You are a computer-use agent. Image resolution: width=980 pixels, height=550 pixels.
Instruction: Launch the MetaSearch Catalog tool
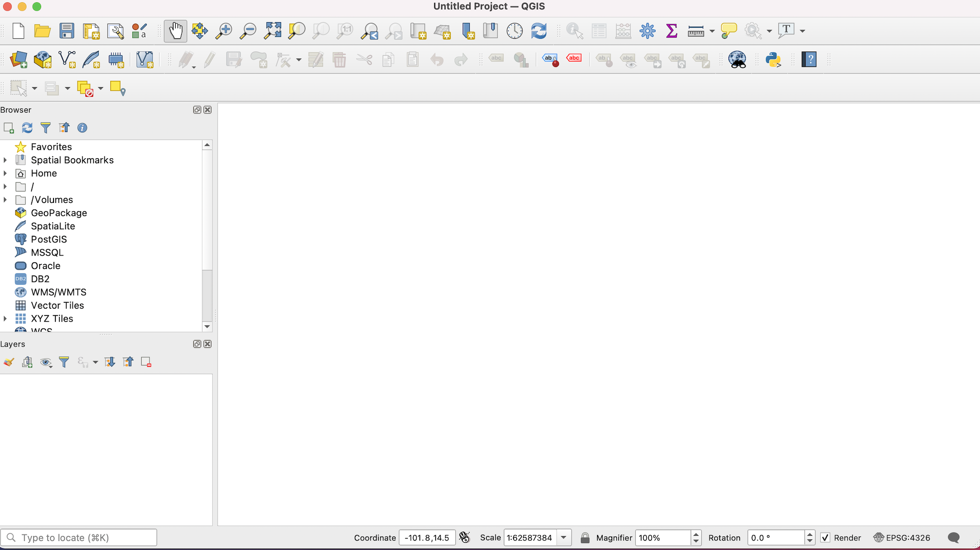737,60
